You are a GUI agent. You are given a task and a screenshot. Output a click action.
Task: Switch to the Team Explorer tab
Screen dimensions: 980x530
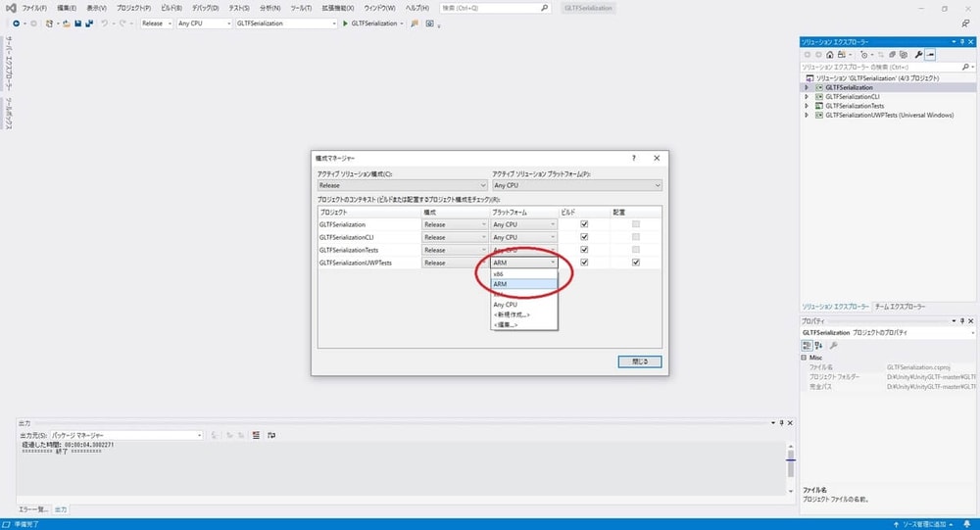[x=900, y=307]
